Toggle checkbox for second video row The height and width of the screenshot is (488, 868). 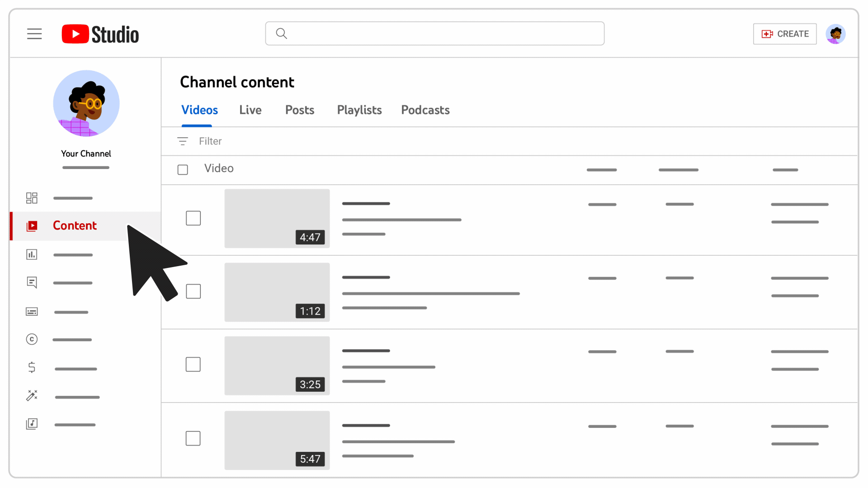tap(193, 291)
